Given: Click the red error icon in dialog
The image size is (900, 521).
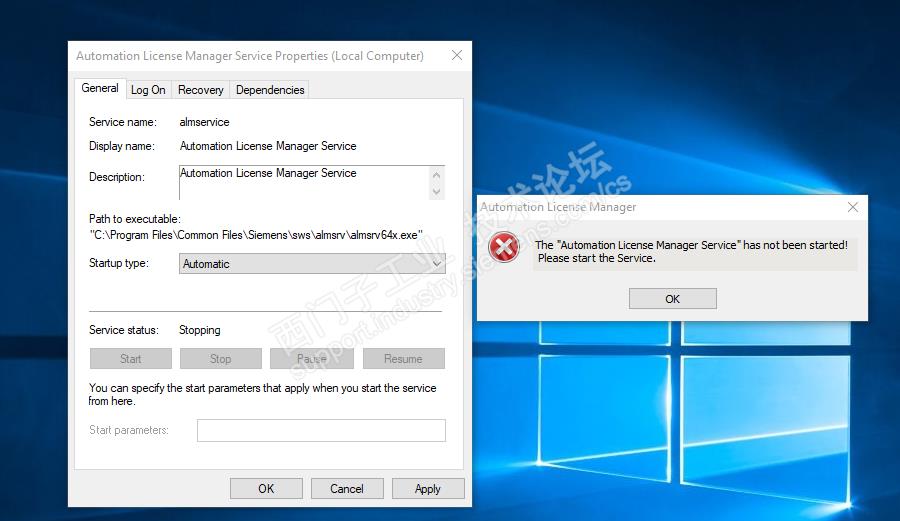Looking at the screenshot, I should click(504, 247).
